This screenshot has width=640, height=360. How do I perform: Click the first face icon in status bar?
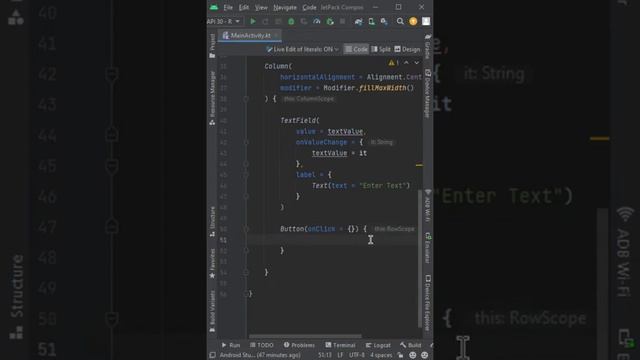click(413, 356)
